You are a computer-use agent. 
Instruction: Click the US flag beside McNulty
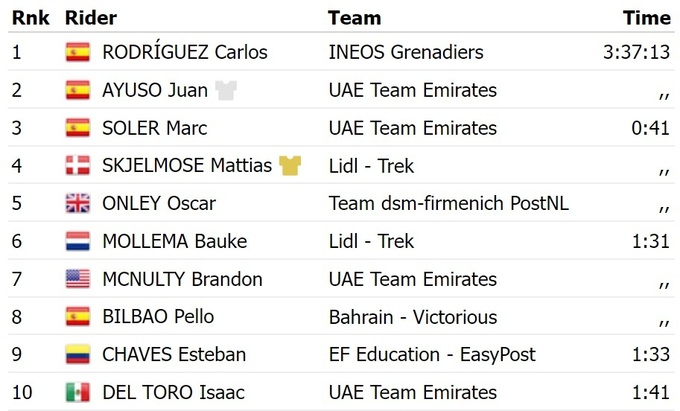(x=77, y=280)
